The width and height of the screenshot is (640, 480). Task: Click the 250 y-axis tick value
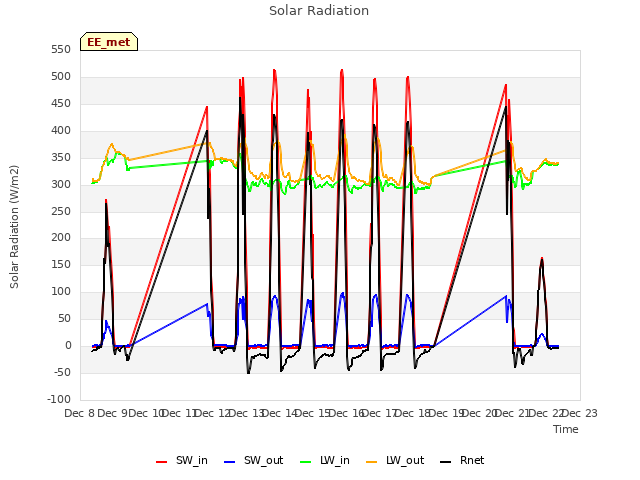point(61,211)
